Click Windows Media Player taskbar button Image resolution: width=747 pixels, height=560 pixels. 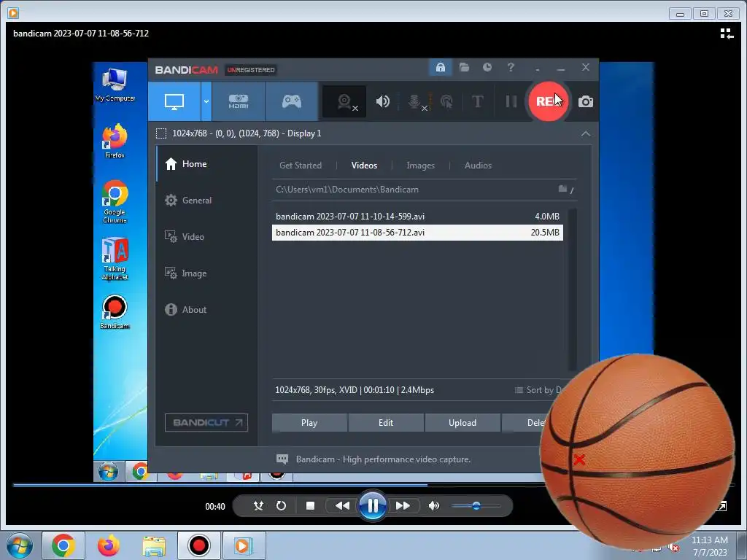tap(243, 545)
